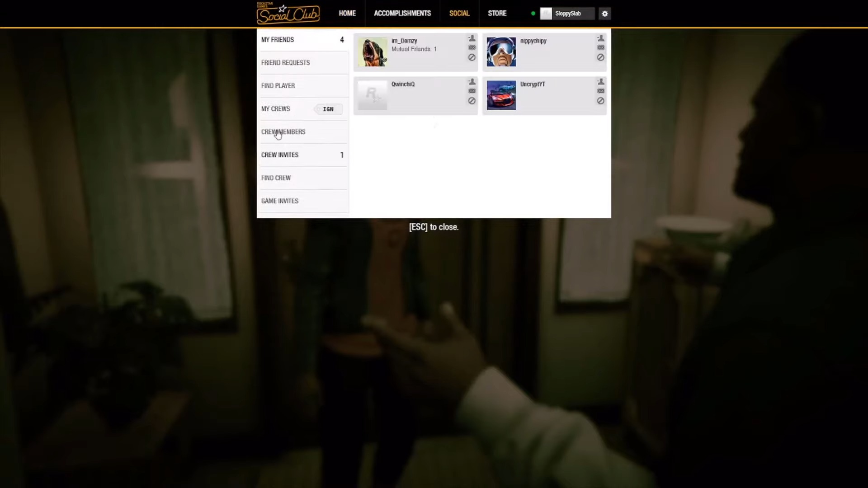Click FIND CREW in left sidebar
The image size is (868, 488).
point(276,178)
